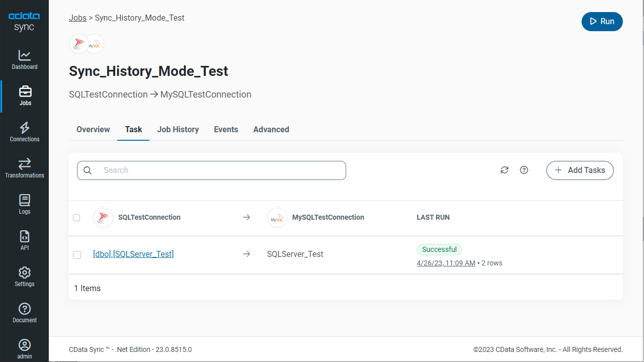Switch to the Job History tab

click(178, 129)
